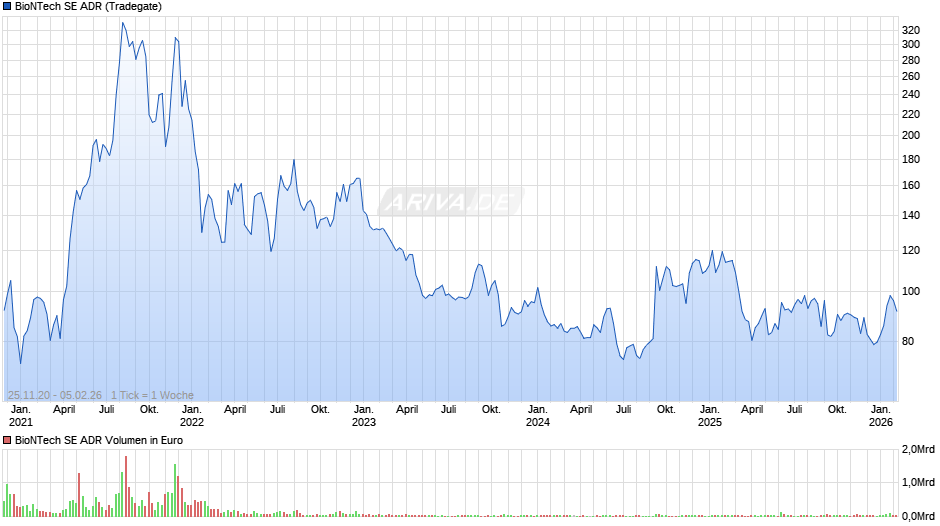Click the highest price peak above 320
The height and width of the screenshot is (526, 940).
(122, 23)
